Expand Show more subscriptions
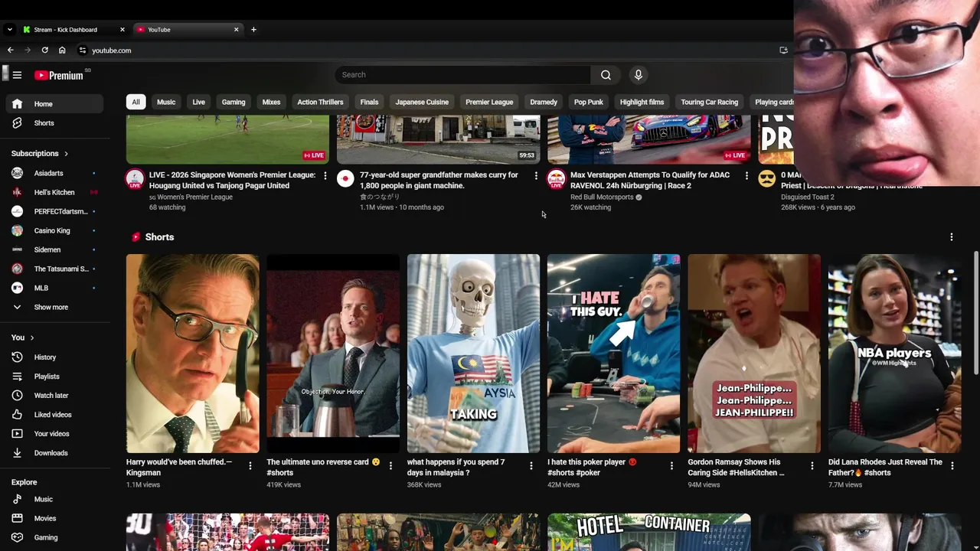This screenshot has width=980, height=551. pyautogui.click(x=54, y=307)
